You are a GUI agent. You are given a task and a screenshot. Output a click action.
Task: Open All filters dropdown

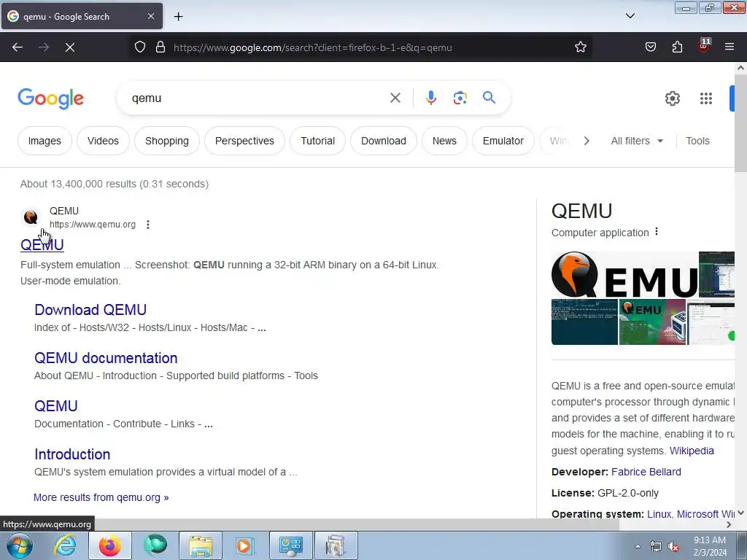tap(637, 141)
